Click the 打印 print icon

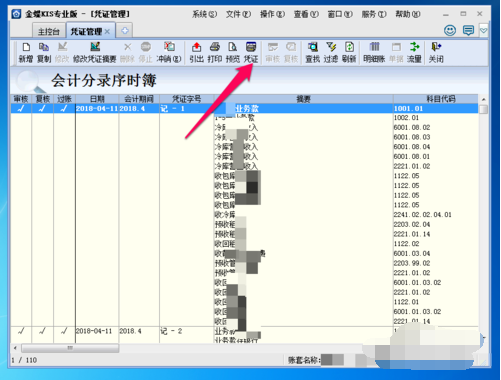pyautogui.click(x=215, y=53)
